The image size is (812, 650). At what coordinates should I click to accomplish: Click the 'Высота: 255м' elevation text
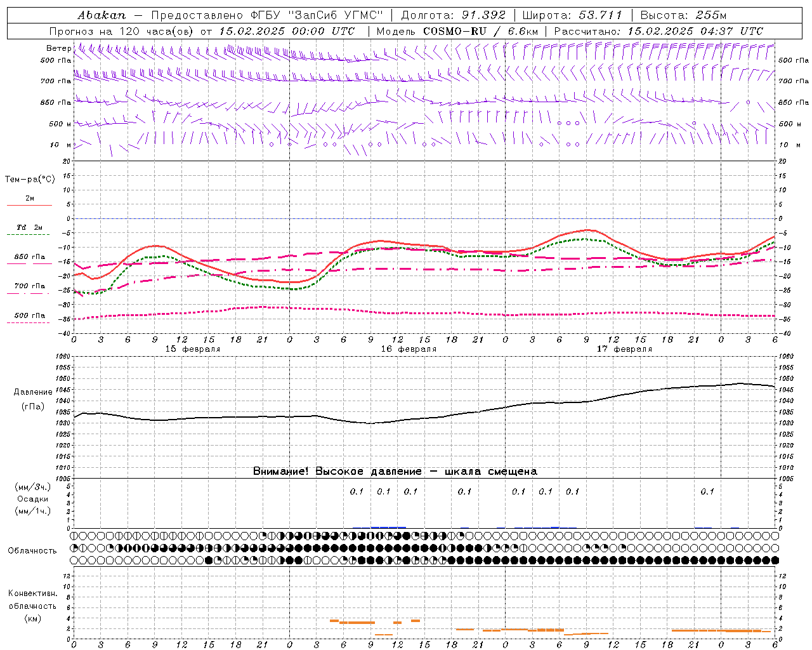683,15
